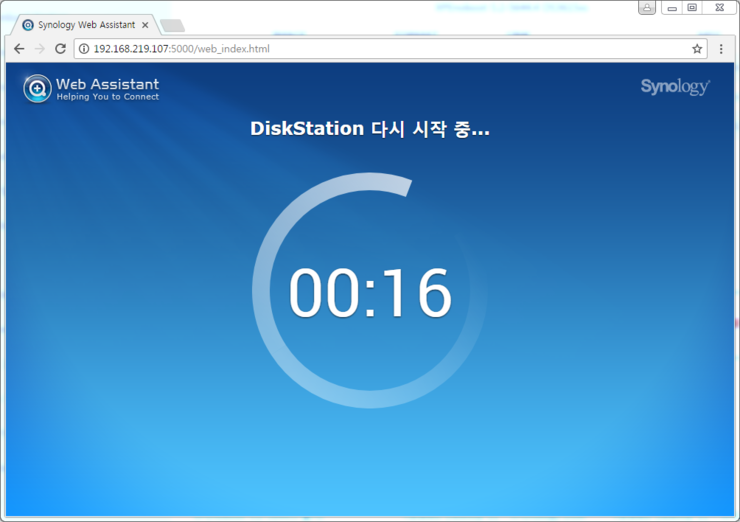The height and width of the screenshot is (522, 740).
Task: Maximize the browser window
Action: (692, 8)
